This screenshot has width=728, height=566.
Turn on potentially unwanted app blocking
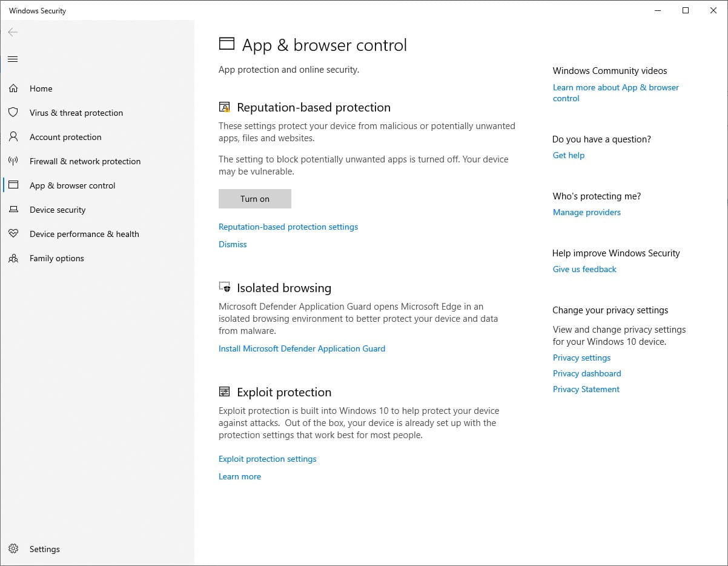coord(255,199)
